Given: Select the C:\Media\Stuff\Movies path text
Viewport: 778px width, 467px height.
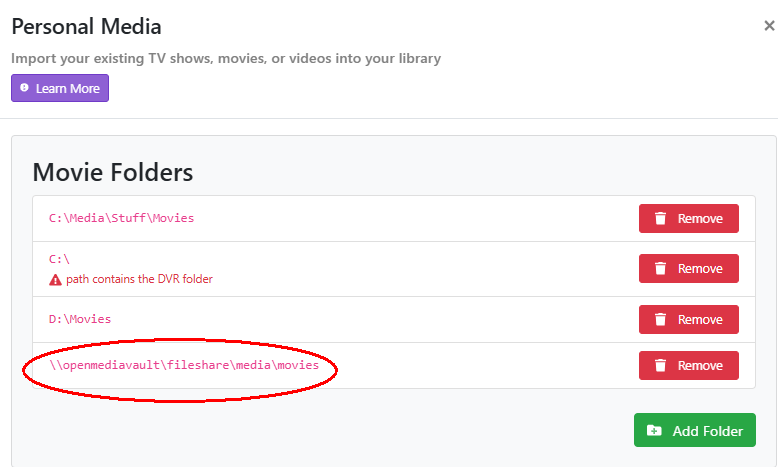Looking at the screenshot, I should click(x=121, y=218).
